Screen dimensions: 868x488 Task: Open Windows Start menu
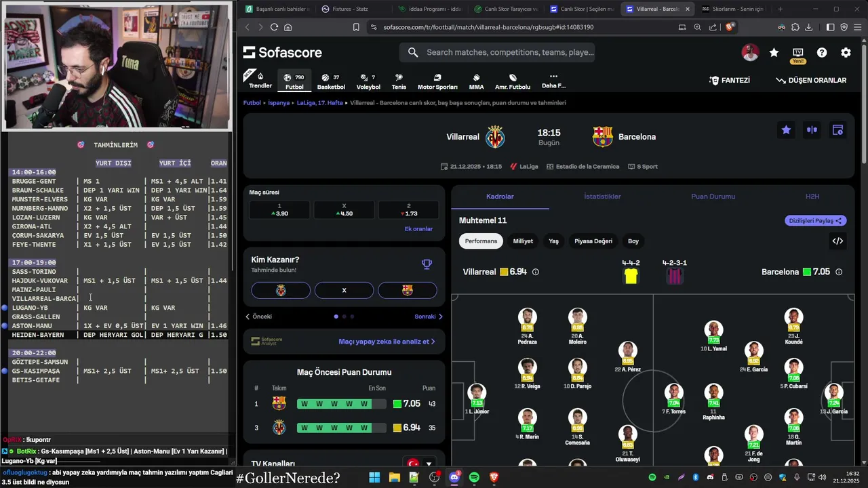[x=374, y=477]
